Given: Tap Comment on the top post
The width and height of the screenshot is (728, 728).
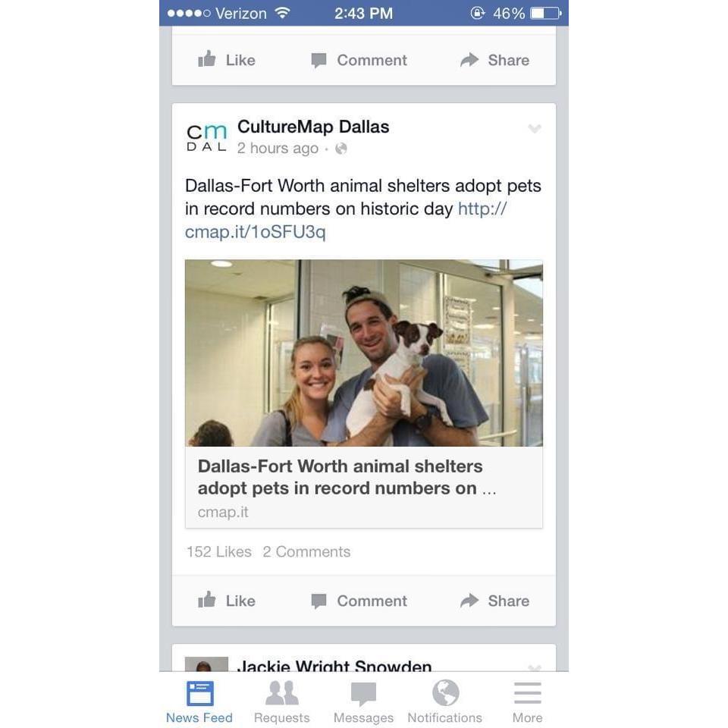Looking at the screenshot, I should (x=359, y=60).
